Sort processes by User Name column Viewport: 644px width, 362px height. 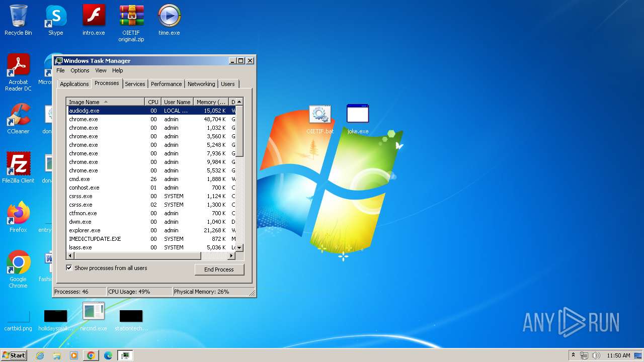[x=177, y=102]
